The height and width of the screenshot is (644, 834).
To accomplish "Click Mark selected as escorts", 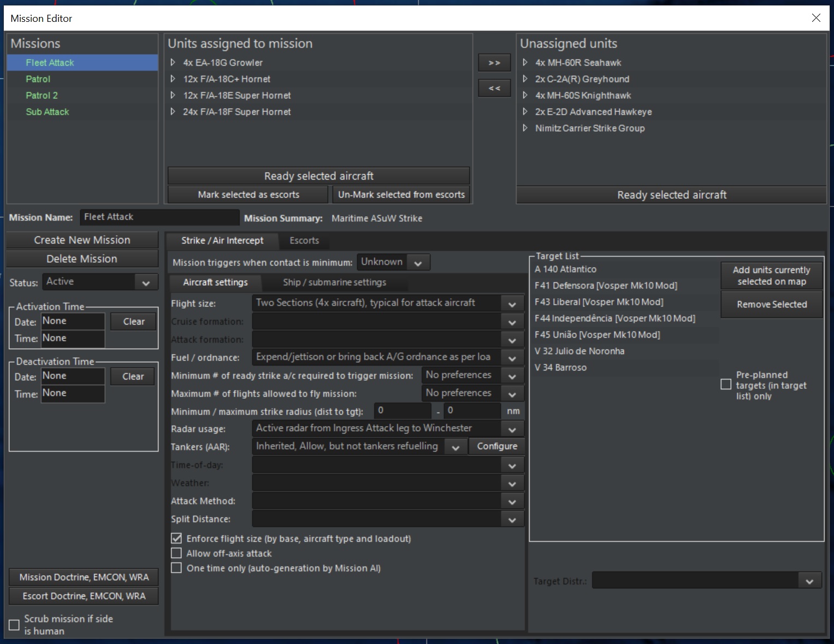I will click(249, 194).
